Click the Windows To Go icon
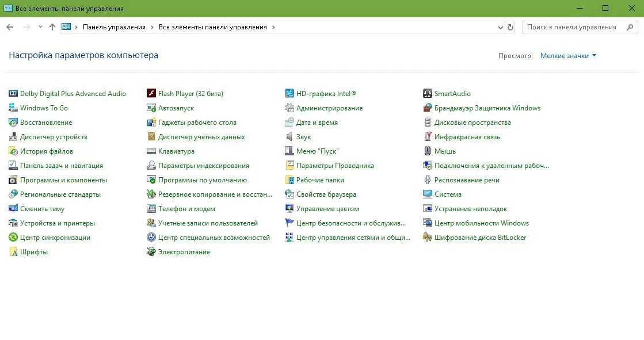Image resolution: width=644 pixels, height=340 pixels. tap(13, 108)
